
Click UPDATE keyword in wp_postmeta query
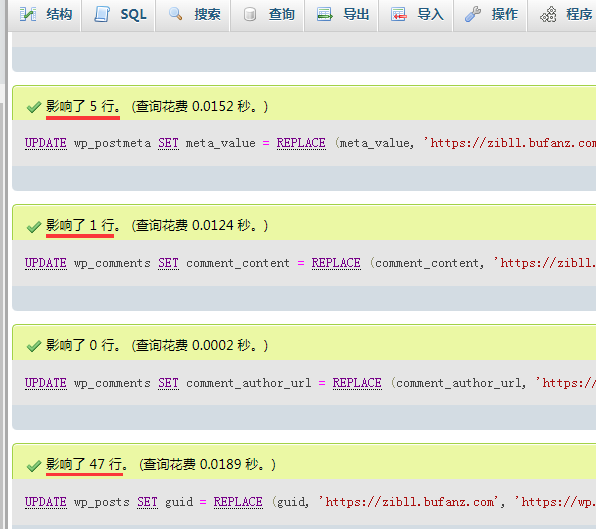(46, 143)
